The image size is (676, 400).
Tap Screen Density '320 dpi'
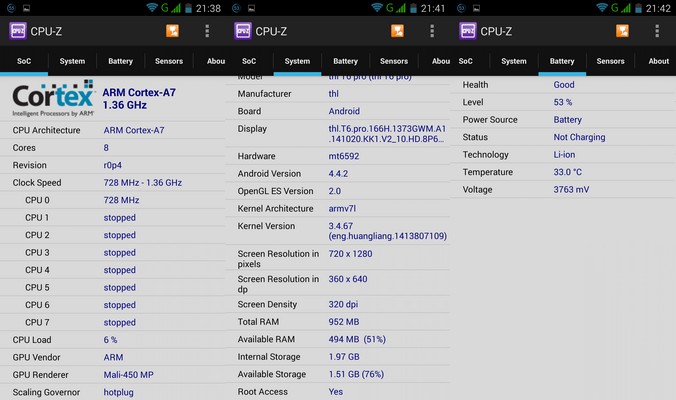point(343,304)
